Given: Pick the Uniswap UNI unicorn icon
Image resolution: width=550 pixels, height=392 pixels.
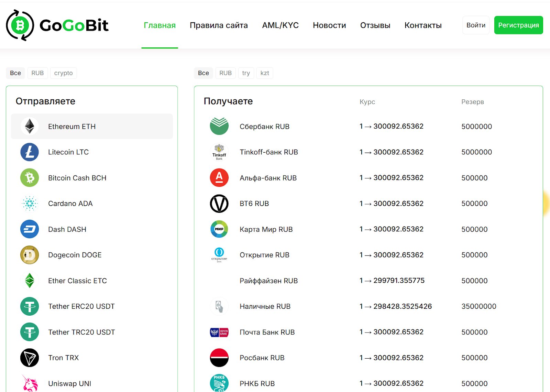Looking at the screenshot, I should (30, 383).
